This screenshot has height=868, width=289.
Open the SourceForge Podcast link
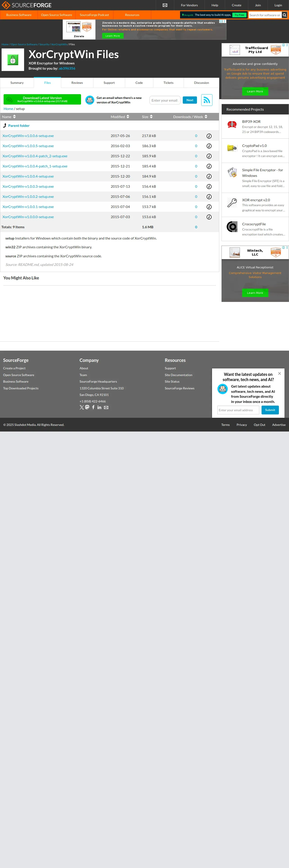click(x=94, y=15)
